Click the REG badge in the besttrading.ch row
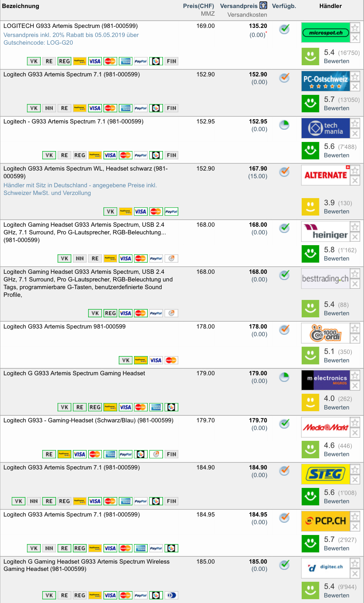The image size is (364, 603). [x=110, y=313]
